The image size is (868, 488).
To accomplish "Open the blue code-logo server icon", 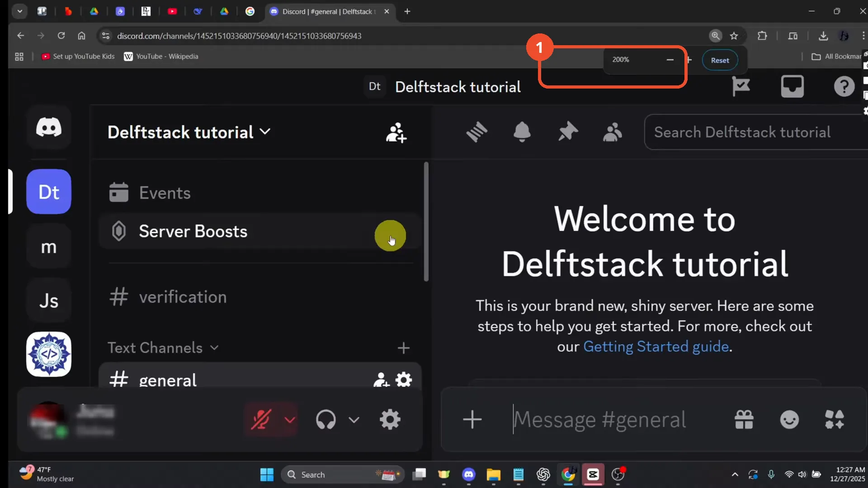I will point(49,354).
